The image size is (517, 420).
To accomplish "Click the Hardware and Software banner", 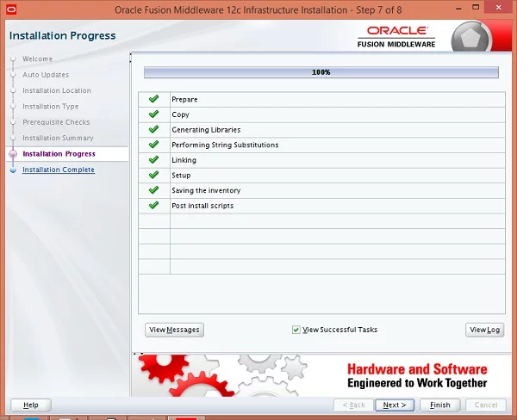I will pos(417,376).
